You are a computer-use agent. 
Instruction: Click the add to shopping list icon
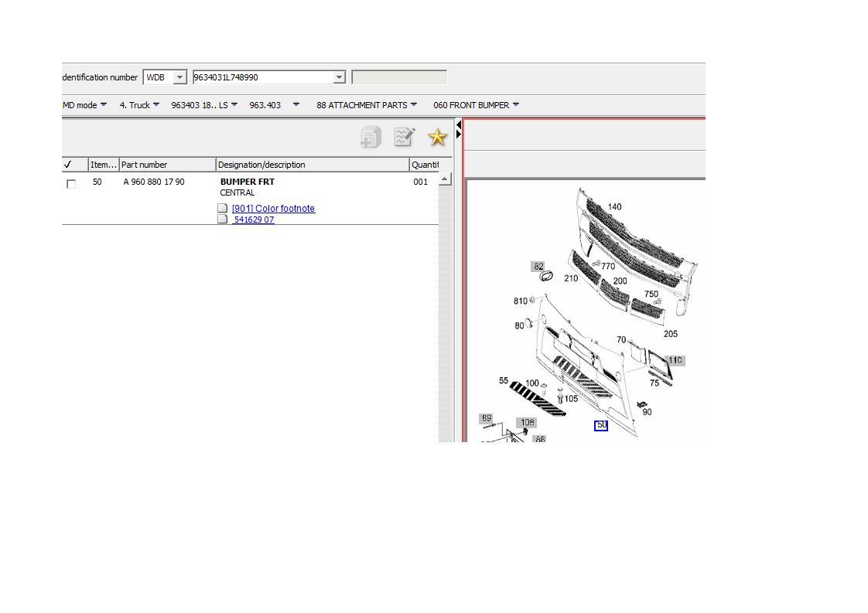click(371, 138)
